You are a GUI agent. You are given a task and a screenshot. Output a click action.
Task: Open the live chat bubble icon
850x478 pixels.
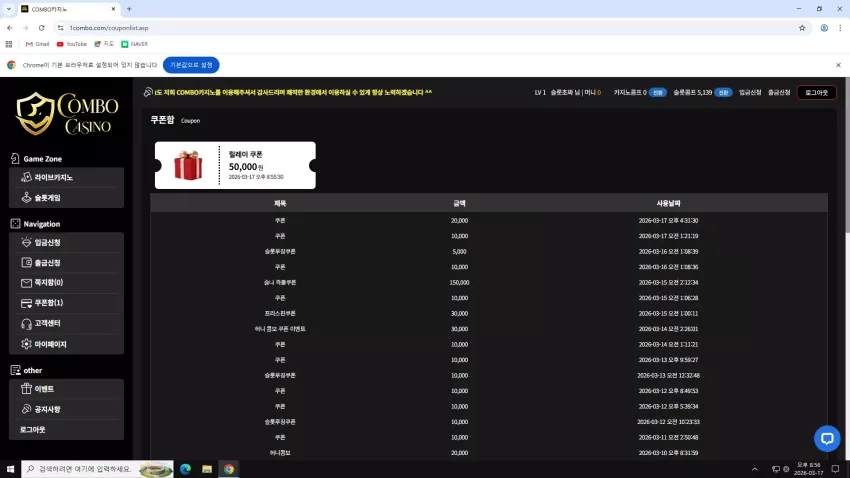click(827, 438)
